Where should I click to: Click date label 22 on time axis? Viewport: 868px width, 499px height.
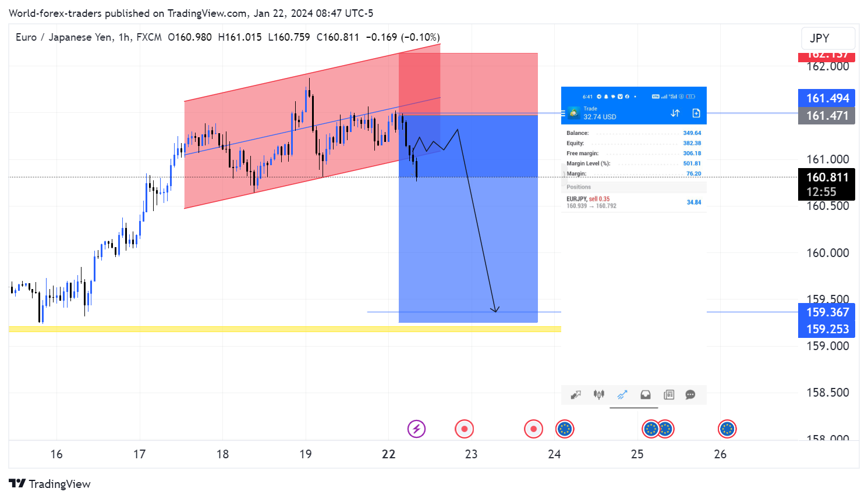point(389,454)
